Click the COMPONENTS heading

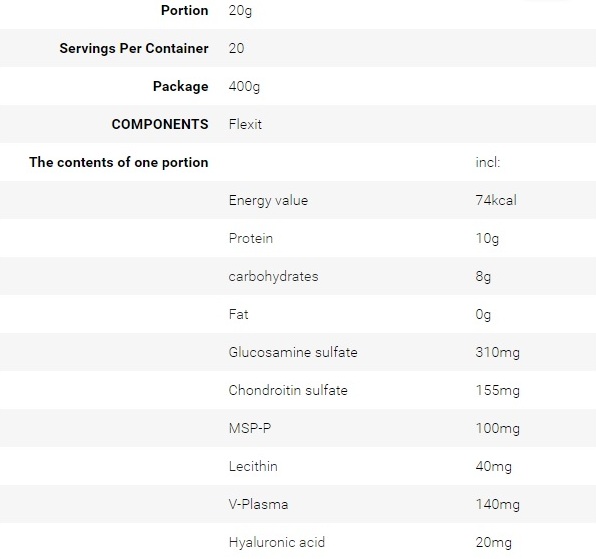[160, 124]
